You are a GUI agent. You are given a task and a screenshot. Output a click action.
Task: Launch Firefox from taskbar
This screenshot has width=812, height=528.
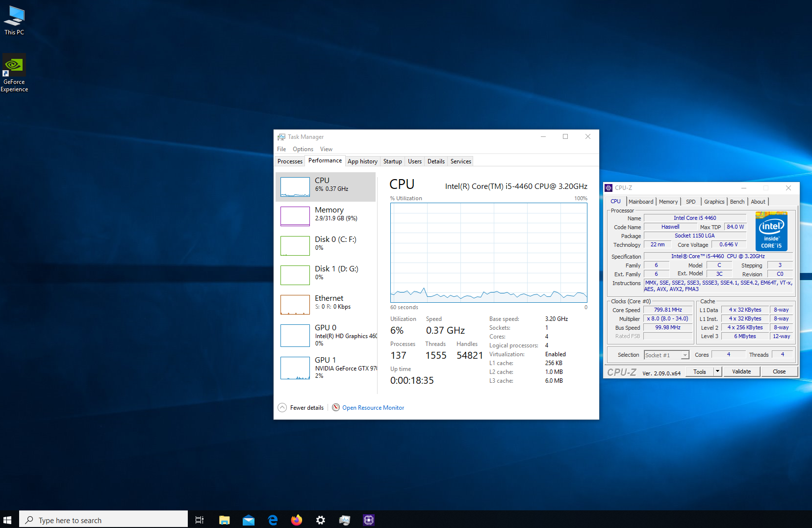pos(297,520)
